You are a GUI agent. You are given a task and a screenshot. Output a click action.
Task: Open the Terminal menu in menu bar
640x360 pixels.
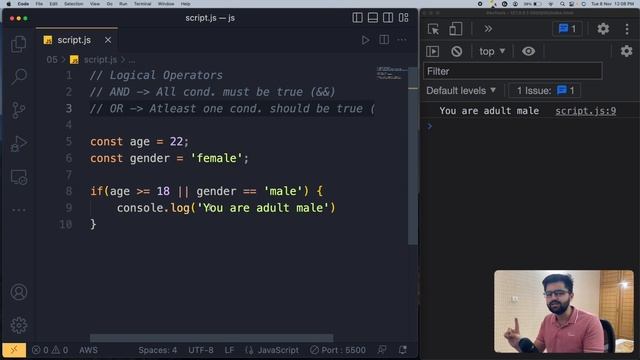(142, 4)
